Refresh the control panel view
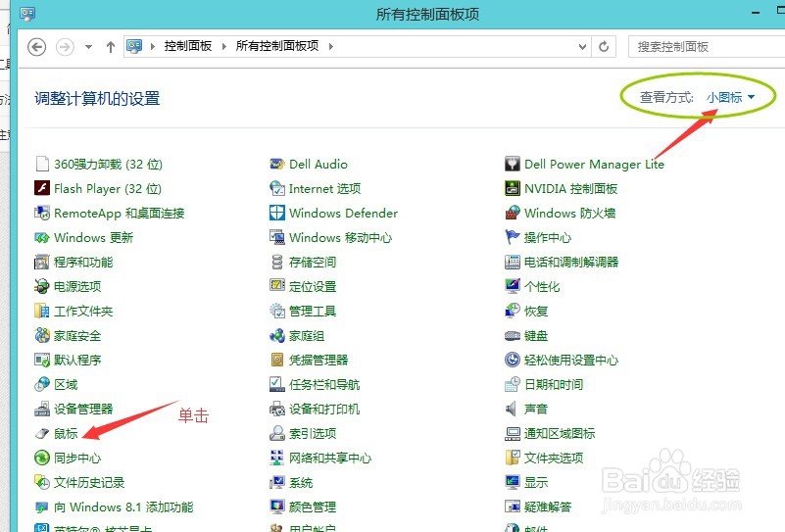The width and height of the screenshot is (785, 532). pos(604,47)
